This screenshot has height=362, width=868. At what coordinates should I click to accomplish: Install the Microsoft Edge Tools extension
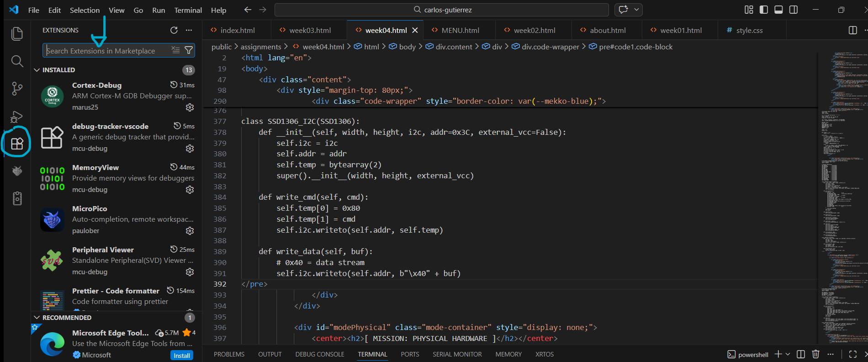[182, 356]
